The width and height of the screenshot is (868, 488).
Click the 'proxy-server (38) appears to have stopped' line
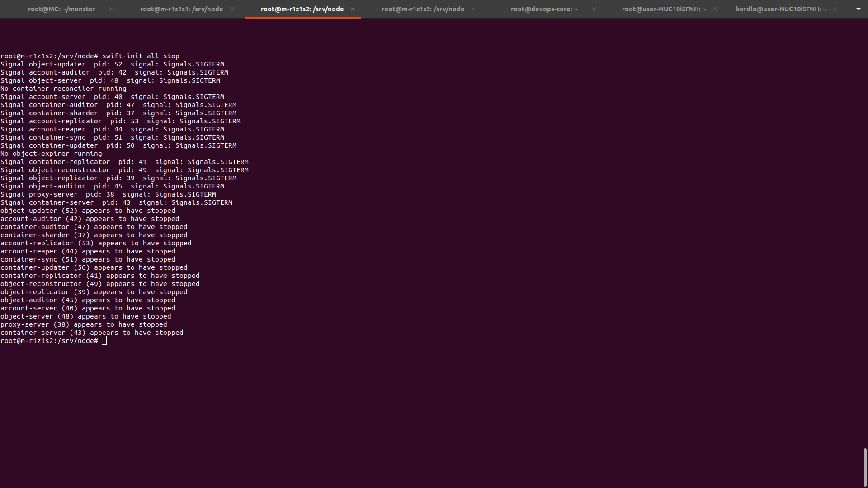[x=84, y=324]
